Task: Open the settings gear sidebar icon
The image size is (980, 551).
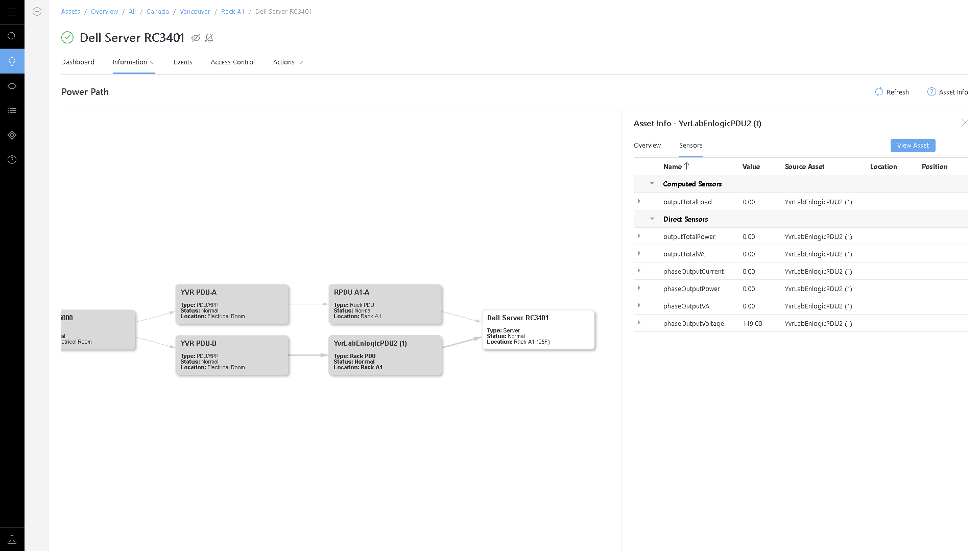Action: [x=12, y=135]
